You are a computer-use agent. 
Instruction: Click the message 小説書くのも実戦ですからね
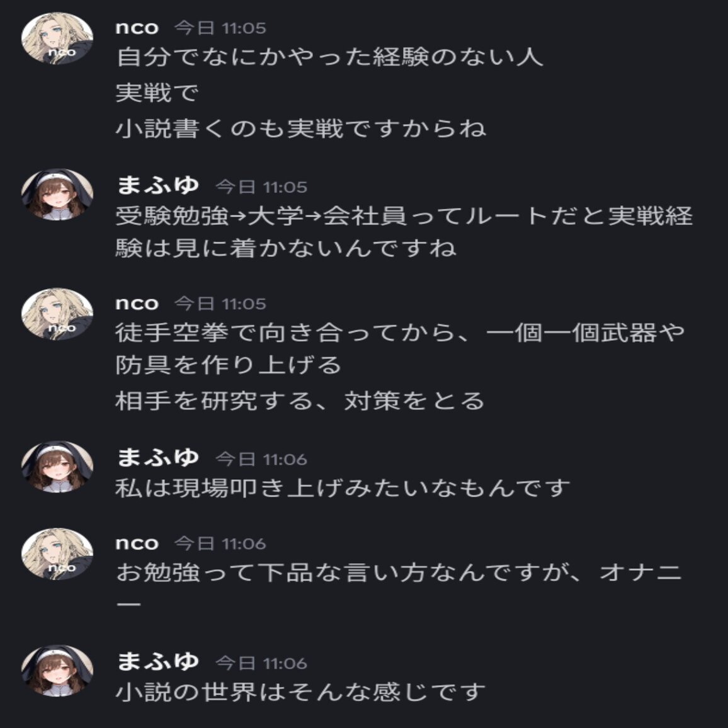pos(301,128)
